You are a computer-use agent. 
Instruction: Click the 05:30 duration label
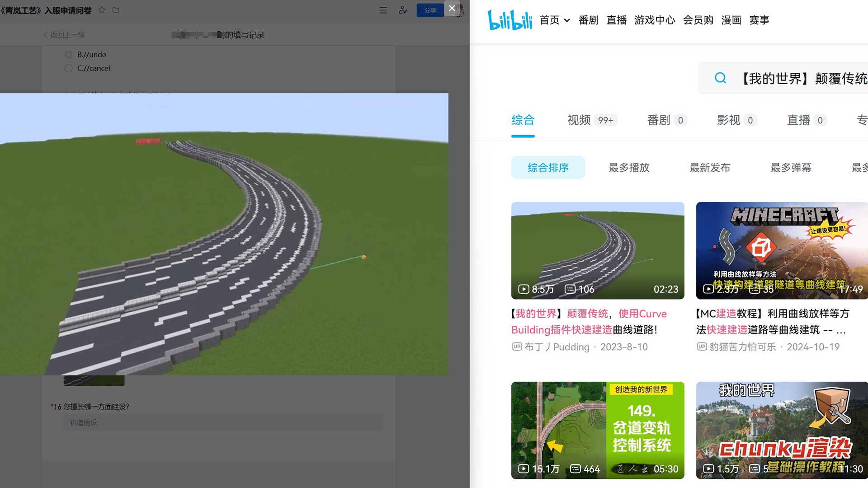pyautogui.click(x=666, y=469)
